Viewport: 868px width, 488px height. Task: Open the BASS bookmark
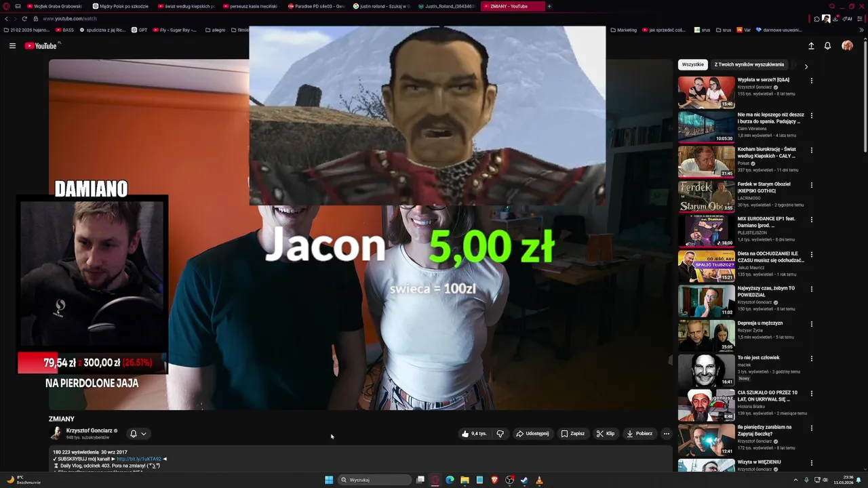64,30
